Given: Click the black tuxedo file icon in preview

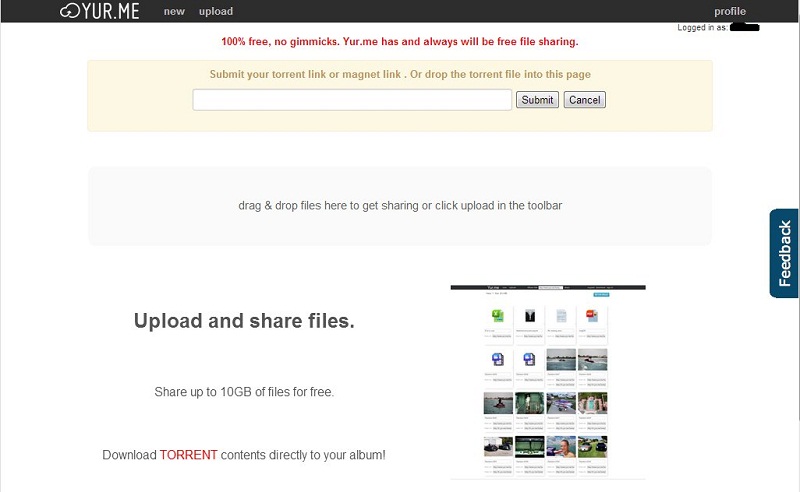Looking at the screenshot, I should (x=530, y=316).
